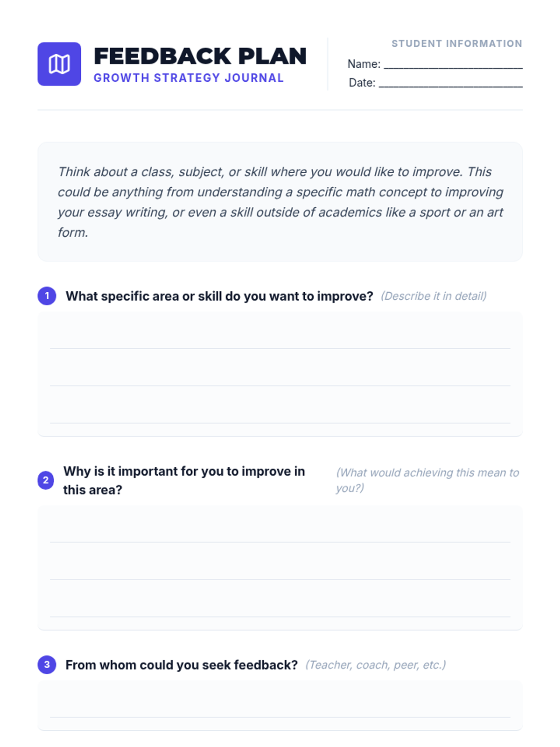Screen dimensions: 560x747
Task: Click the Growth Strategy Journal subtitle
Action: [189, 78]
